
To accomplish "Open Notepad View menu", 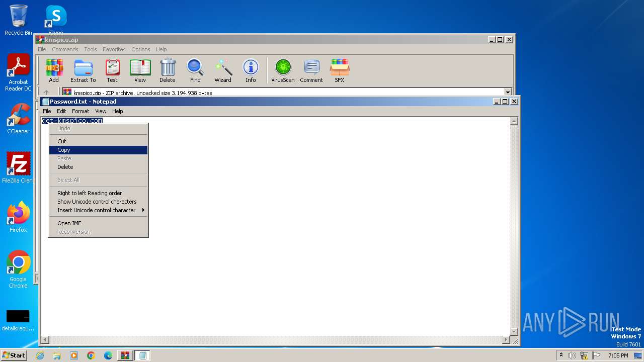I will coord(101,111).
